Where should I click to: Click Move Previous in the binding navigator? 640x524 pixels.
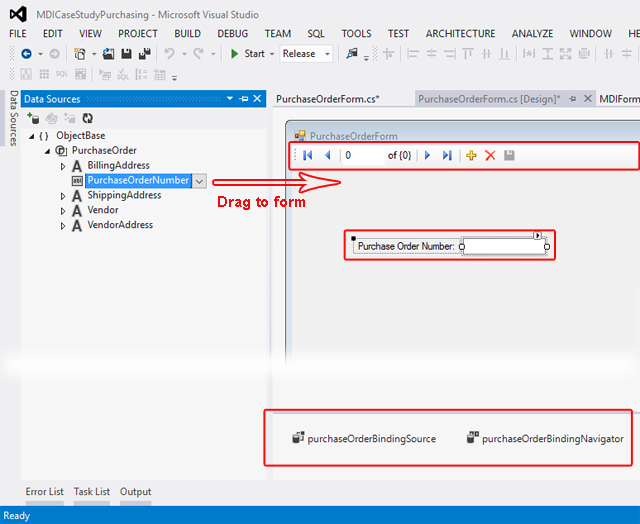[327, 155]
